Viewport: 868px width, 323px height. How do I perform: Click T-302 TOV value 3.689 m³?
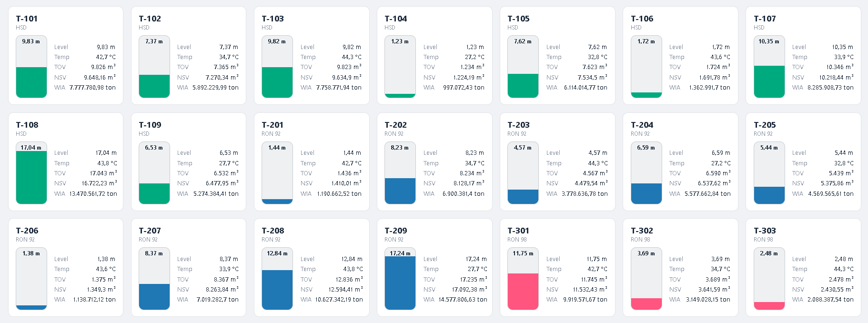click(x=718, y=280)
